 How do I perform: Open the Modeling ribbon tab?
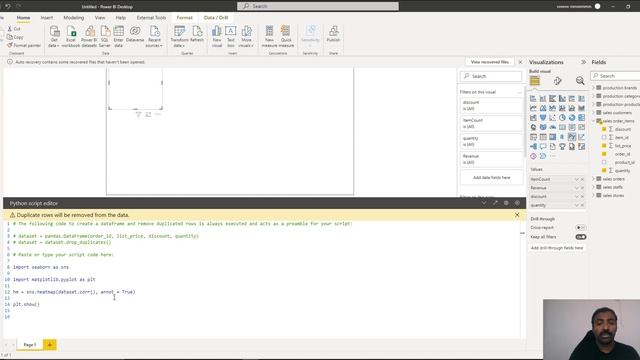point(73,18)
